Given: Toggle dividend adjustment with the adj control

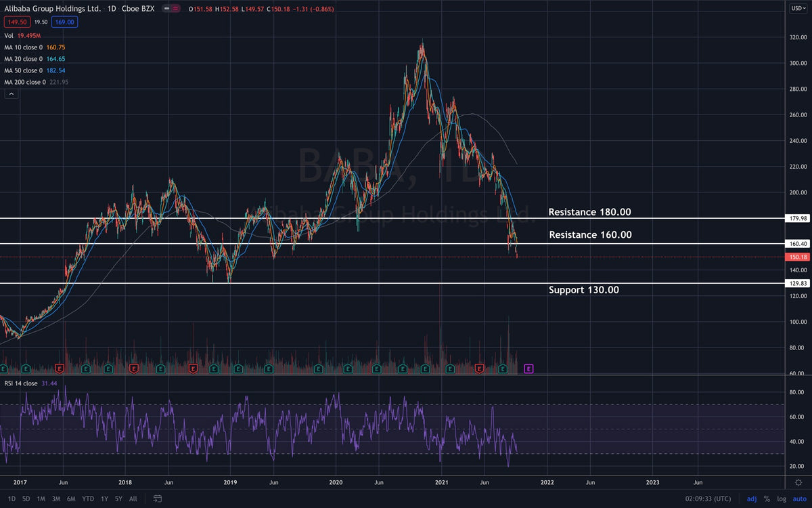Looking at the screenshot, I should 752,499.
